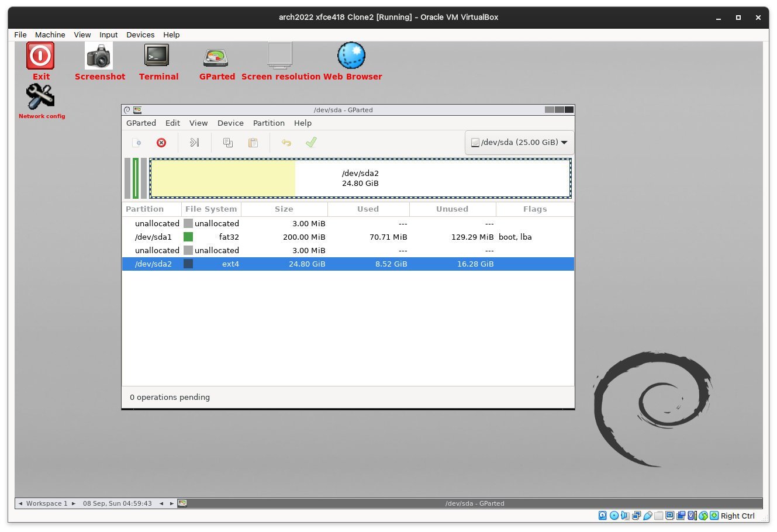Click the Paste partition clipboard icon
This screenshot has height=532, width=777.
point(253,143)
